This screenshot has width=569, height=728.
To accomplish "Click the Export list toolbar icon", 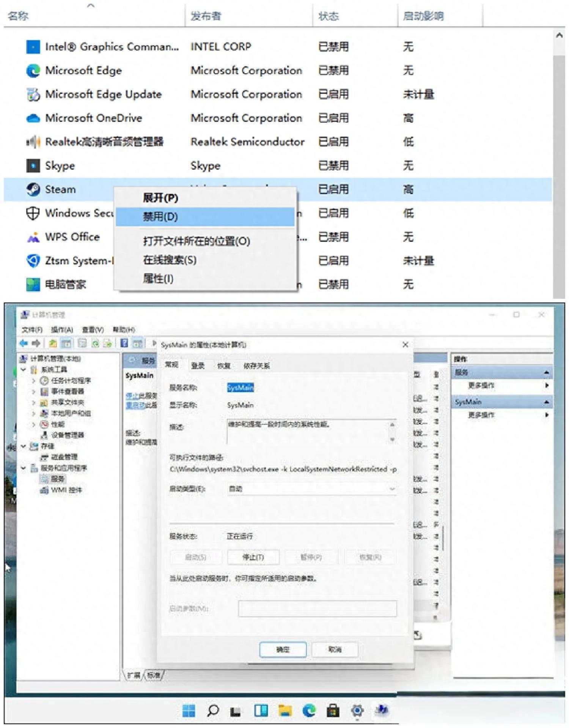I will pyautogui.click(x=108, y=344).
